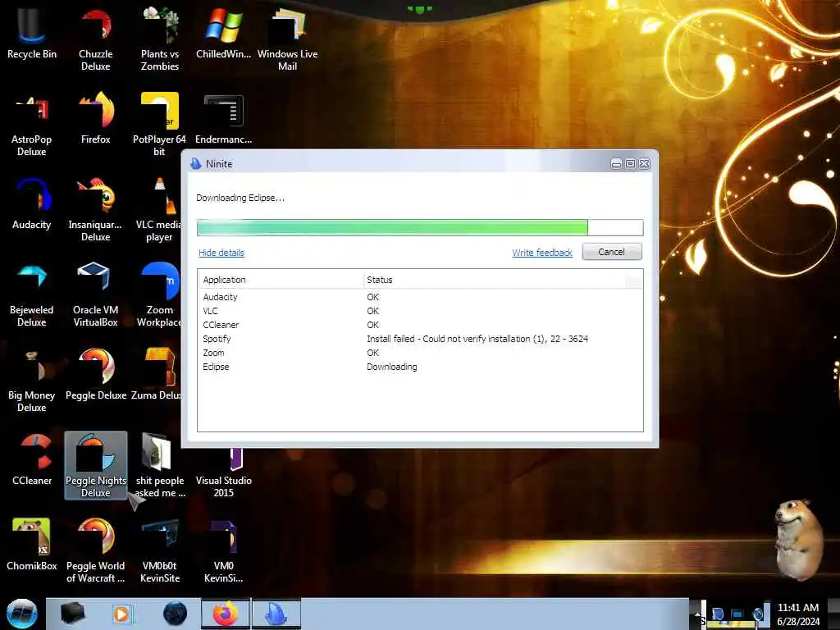Select the CCleaner desktop shortcut
The height and width of the screenshot is (630, 840).
tap(32, 459)
